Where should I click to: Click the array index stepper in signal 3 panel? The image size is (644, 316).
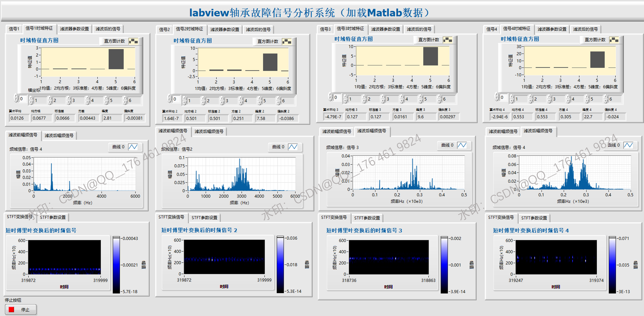click(330, 97)
